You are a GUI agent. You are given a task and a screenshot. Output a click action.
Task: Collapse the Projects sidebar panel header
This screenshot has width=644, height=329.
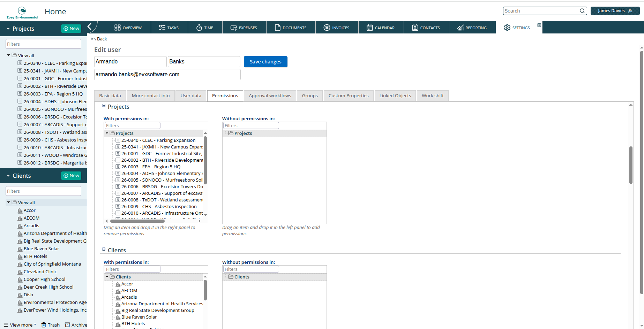[8, 29]
